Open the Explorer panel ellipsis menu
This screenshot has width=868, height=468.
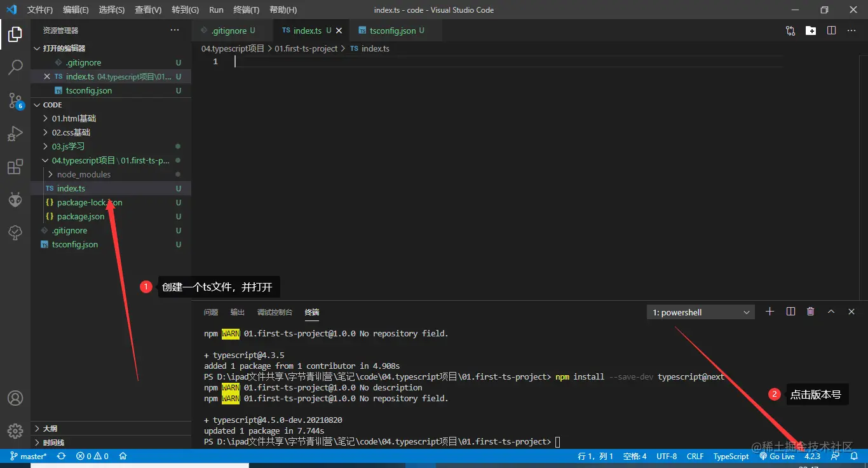(175, 30)
